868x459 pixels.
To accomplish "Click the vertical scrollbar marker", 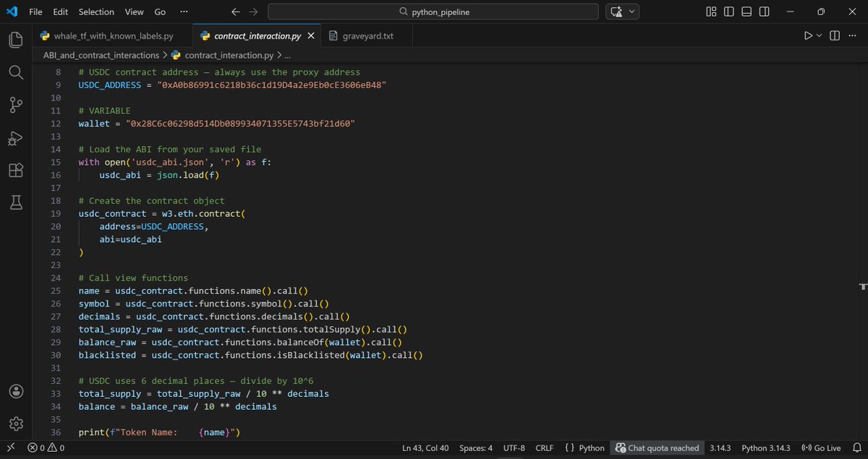I will coord(862,287).
